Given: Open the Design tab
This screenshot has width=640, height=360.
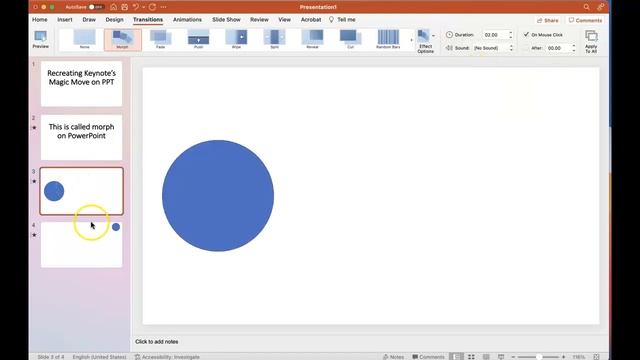Looking at the screenshot, I should tap(114, 20).
